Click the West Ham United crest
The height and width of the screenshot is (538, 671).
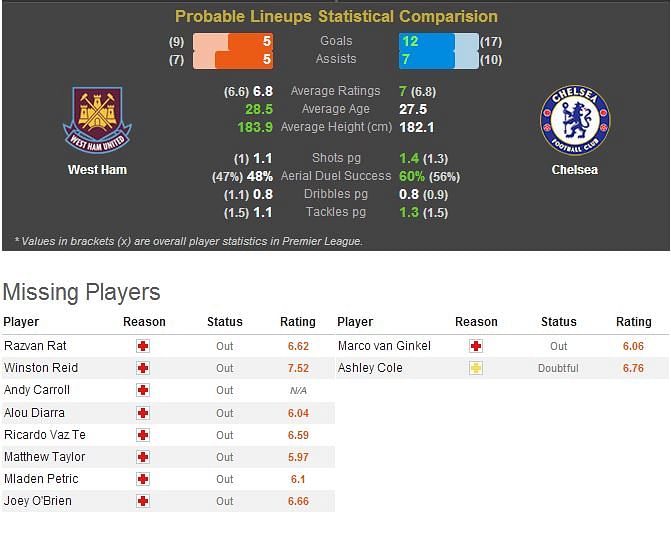click(x=97, y=119)
